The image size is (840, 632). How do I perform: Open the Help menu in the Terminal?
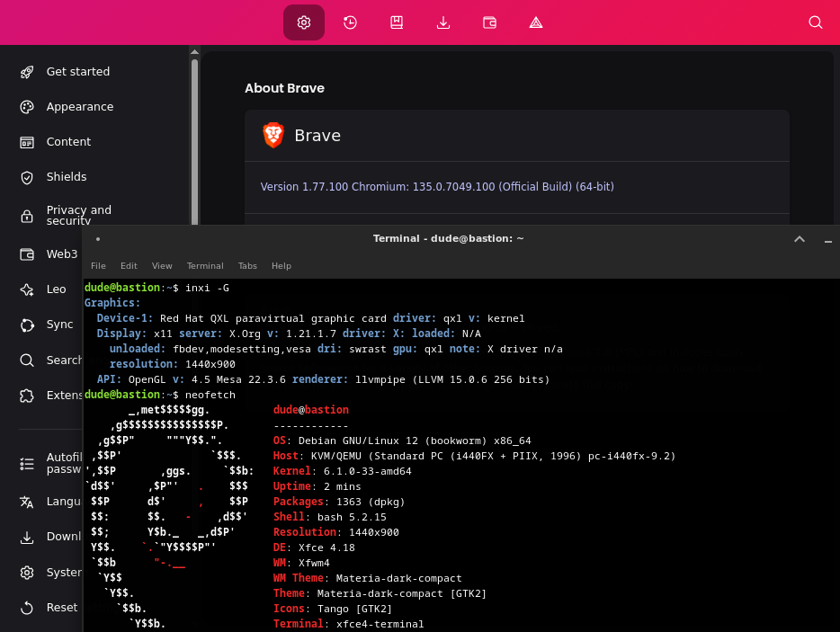(281, 265)
